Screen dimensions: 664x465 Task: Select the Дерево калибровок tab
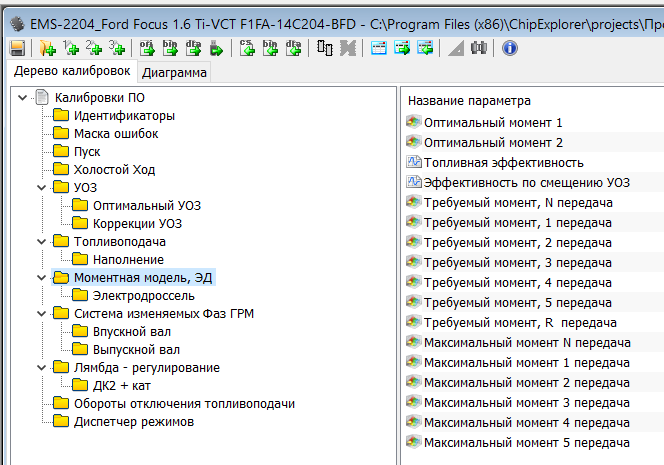point(70,71)
